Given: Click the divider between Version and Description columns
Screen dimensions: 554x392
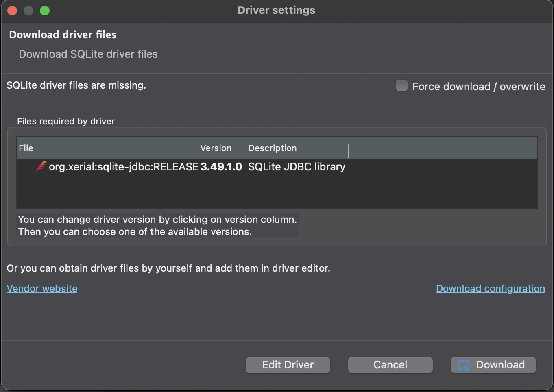Looking at the screenshot, I should point(246,150).
